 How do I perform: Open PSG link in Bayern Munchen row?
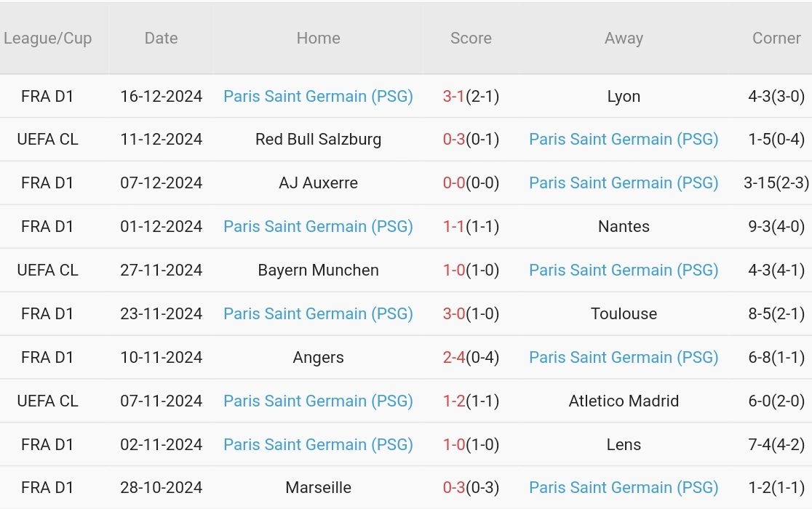point(624,270)
